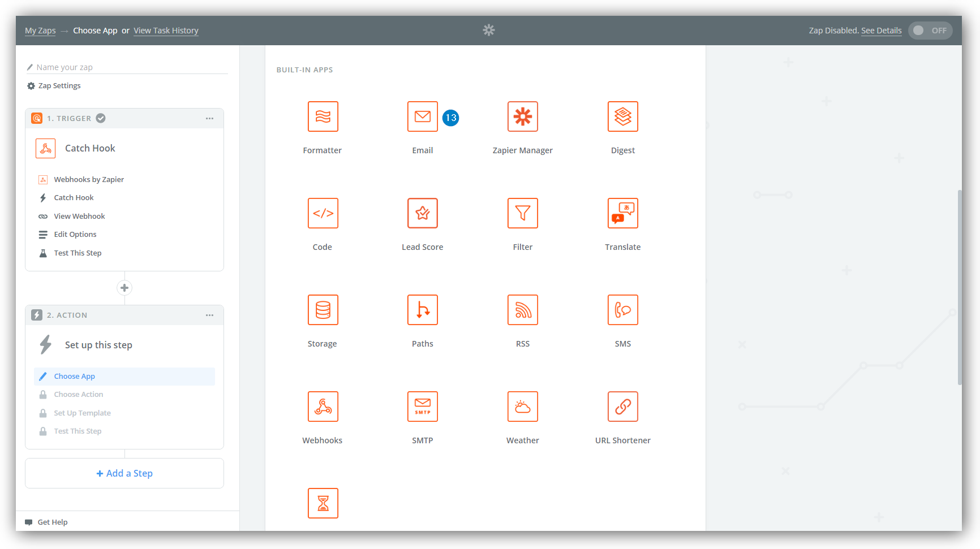Screen dimensions: 980x549
Task: Toggle the Zap ON/OFF switch
Action: tap(930, 31)
